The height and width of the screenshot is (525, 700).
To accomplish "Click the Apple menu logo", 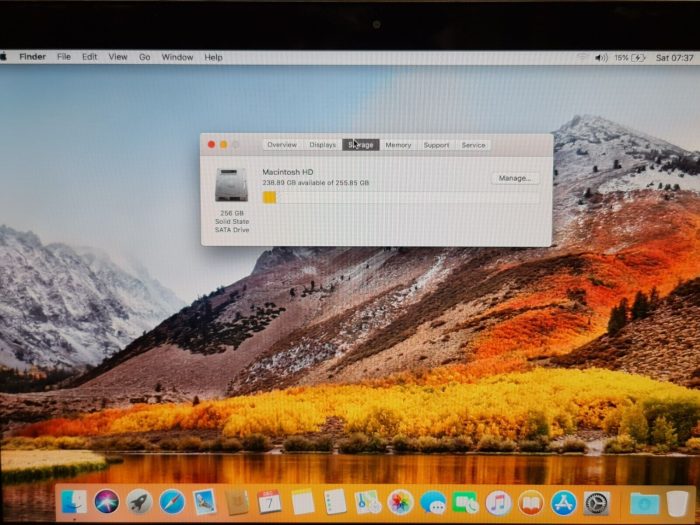I will [4, 57].
